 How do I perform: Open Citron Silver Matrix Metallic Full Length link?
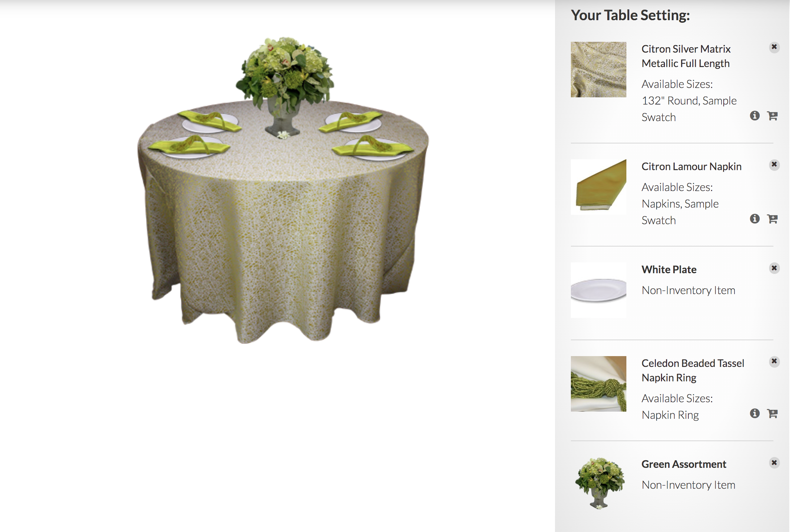[x=686, y=56]
